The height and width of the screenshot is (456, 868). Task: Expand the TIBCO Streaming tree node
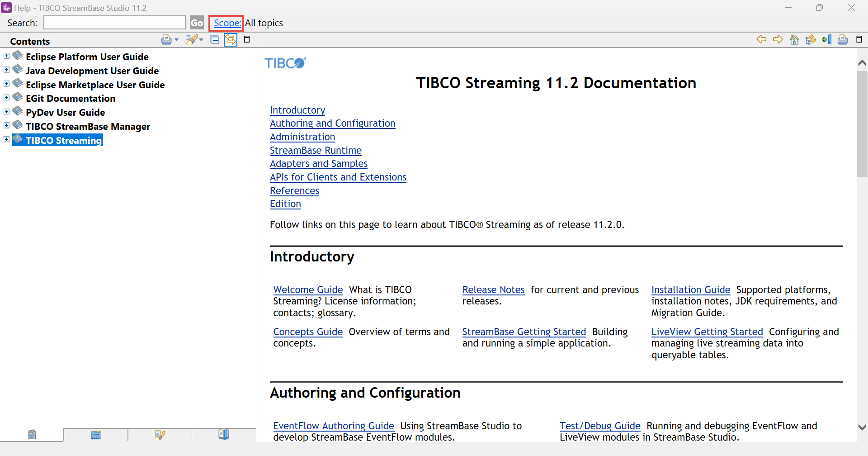point(6,140)
